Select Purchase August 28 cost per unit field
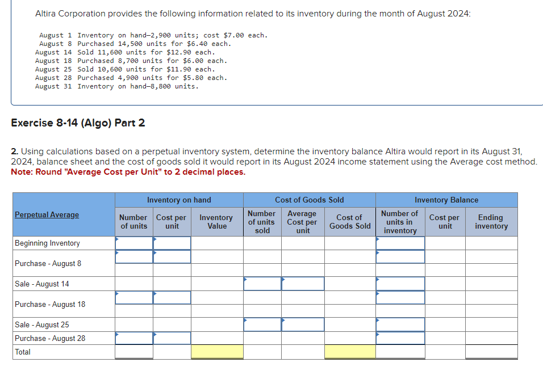Screen dimensions: 543x392 (x=172, y=338)
